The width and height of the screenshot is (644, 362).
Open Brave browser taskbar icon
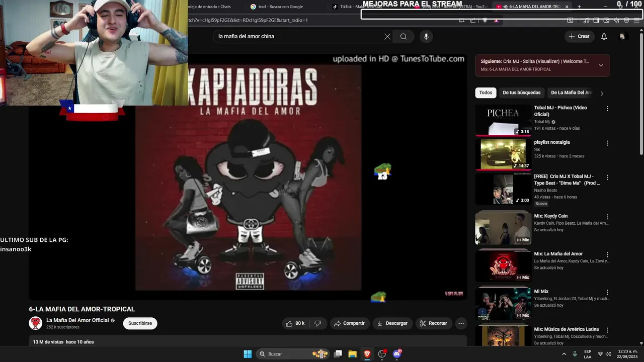tap(367, 354)
